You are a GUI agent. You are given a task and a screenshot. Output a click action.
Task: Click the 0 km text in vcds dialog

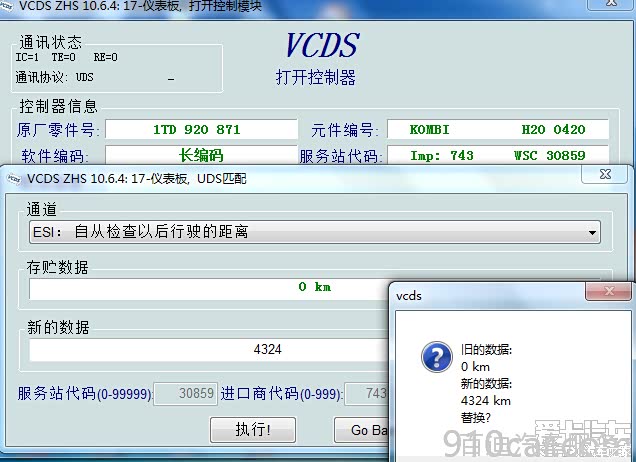(x=475, y=367)
